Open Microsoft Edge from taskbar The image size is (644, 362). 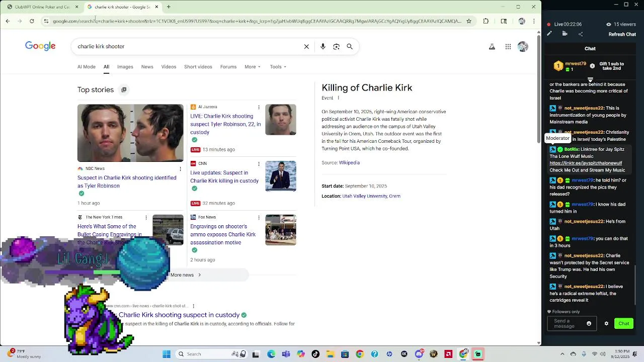click(271, 354)
